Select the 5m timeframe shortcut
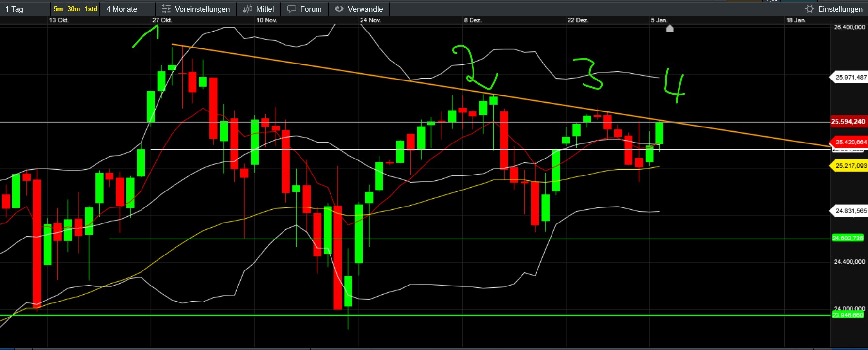 pos(58,9)
